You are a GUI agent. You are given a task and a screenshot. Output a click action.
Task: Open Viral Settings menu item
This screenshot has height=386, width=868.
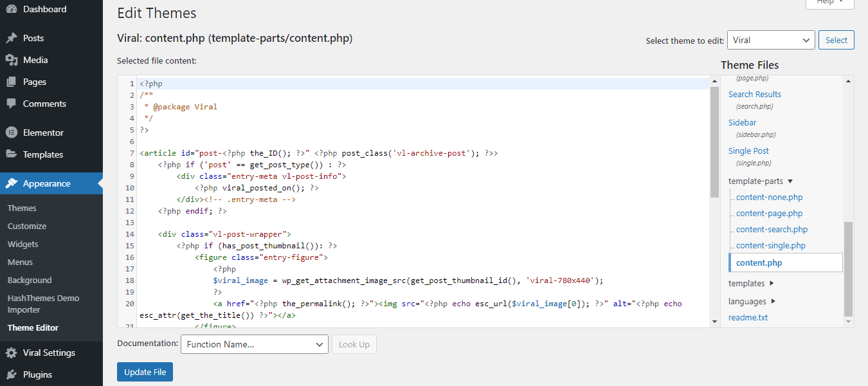click(x=51, y=353)
